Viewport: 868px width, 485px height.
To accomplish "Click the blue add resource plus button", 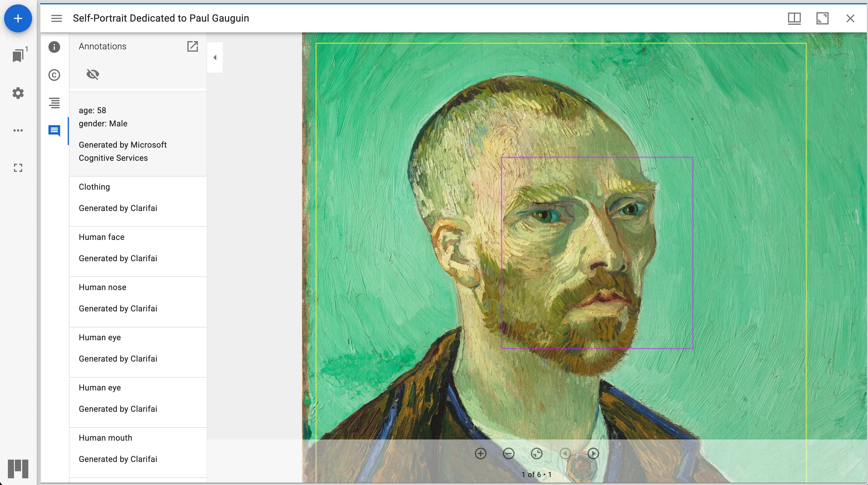I will point(18,18).
